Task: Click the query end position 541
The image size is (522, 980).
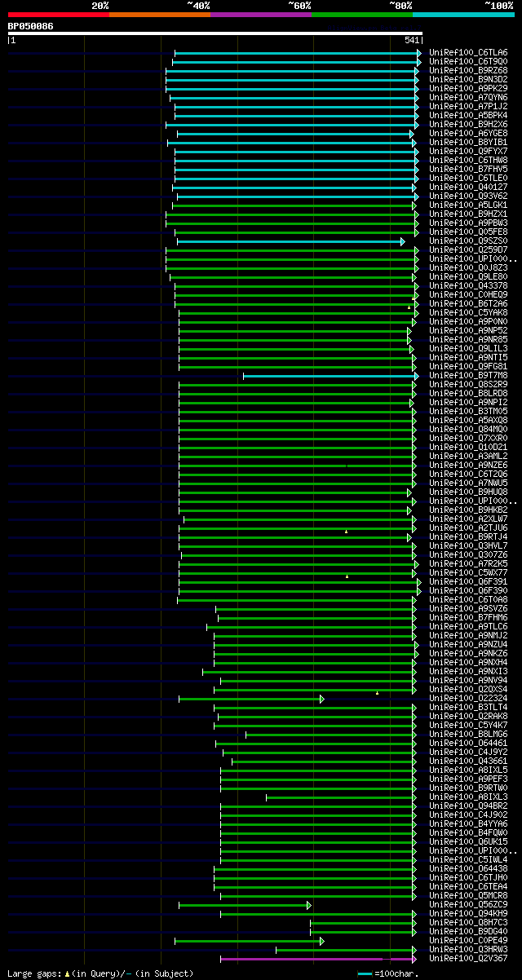Action: pyautogui.click(x=412, y=40)
